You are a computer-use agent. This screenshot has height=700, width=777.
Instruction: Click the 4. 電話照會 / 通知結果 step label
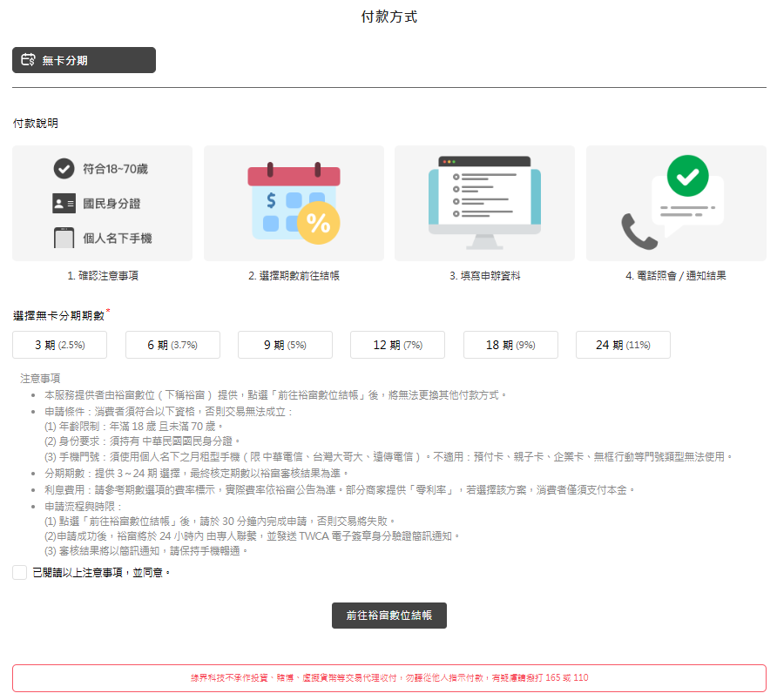coord(675,275)
